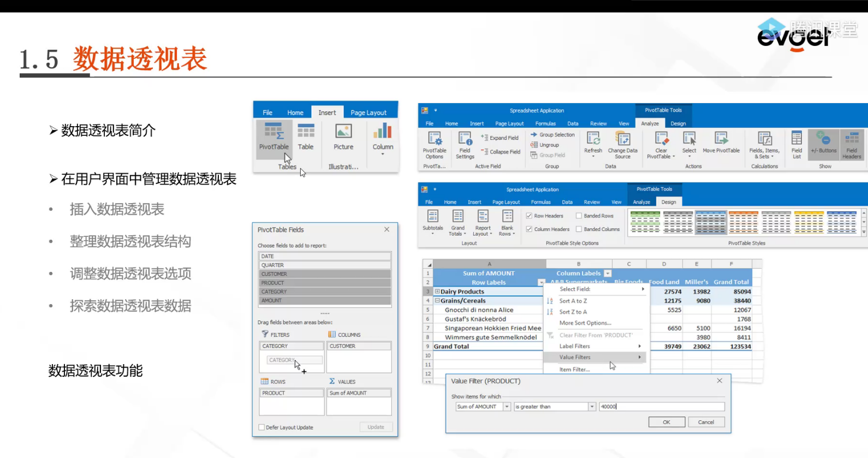The image size is (868, 458).
Task: Collapse the Grains/Cereals row
Action: (437, 301)
